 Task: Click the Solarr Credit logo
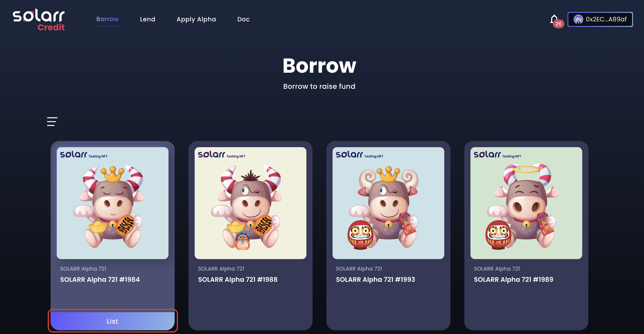(x=39, y=20)
